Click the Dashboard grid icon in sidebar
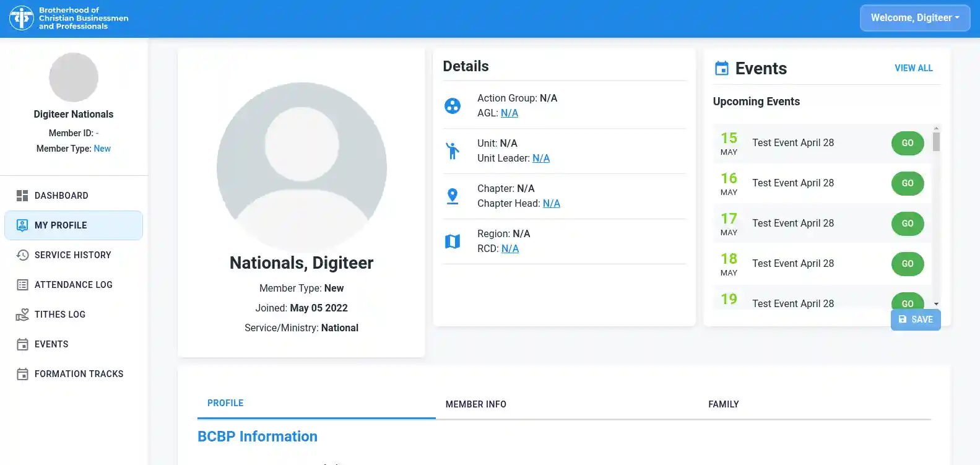The width and height of the screenshot is (980, 465). click(x=22, y=196)
